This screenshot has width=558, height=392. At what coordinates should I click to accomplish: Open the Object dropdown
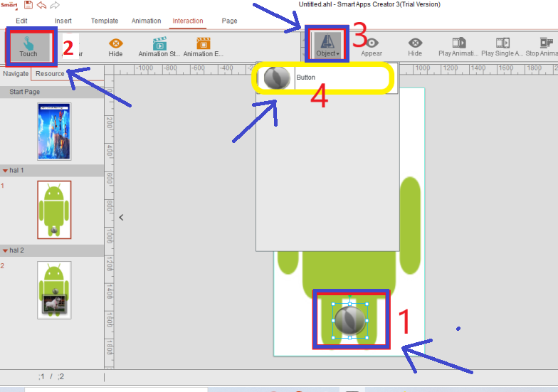point(327,44)
